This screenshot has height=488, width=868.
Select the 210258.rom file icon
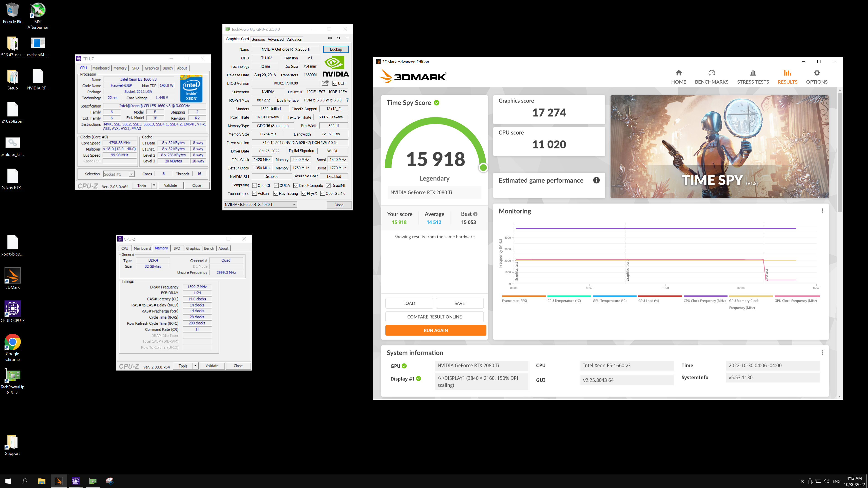click(12, 113)
